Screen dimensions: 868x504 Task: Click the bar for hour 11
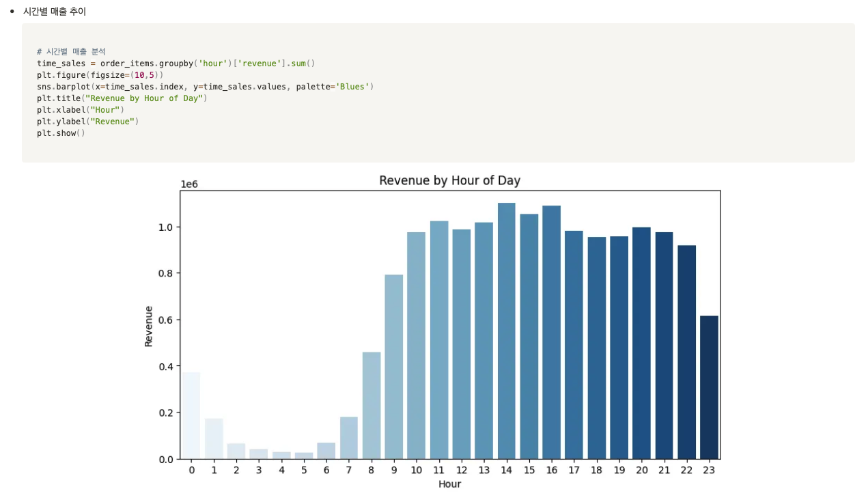[x=439, y=340]
